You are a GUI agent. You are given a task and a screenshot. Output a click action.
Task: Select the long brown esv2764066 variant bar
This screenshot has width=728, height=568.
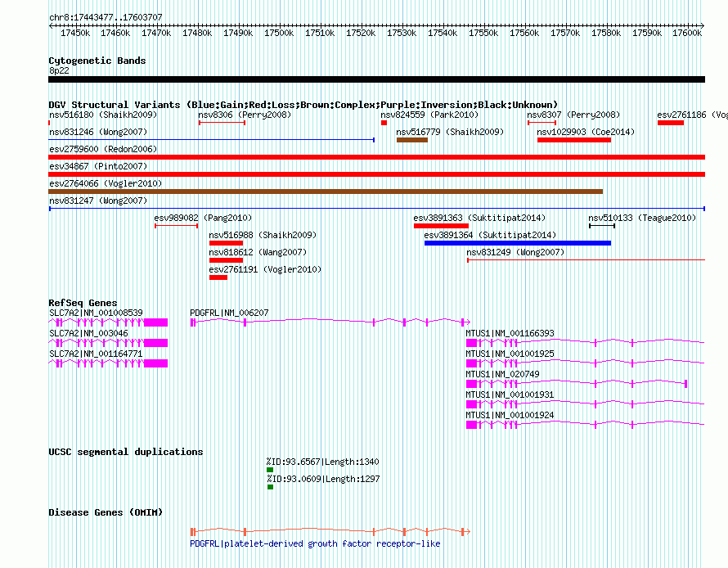point(326,192)
